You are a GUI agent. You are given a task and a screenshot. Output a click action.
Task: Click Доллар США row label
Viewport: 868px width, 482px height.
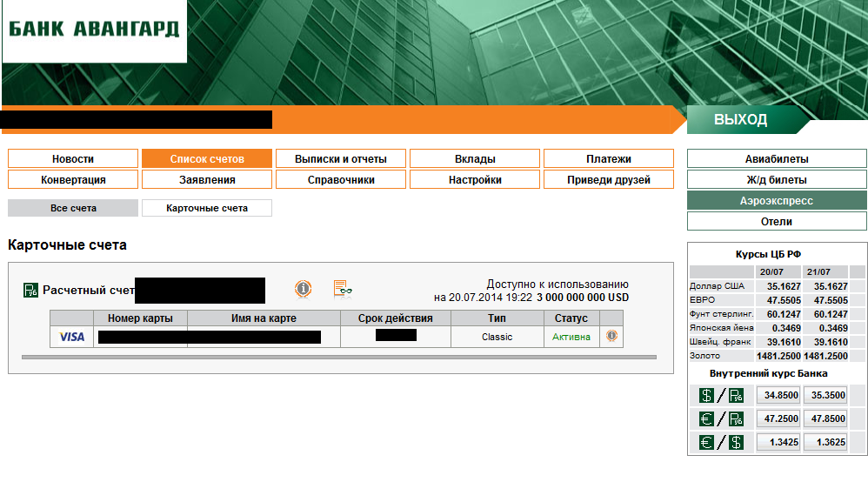coord(717,286)
